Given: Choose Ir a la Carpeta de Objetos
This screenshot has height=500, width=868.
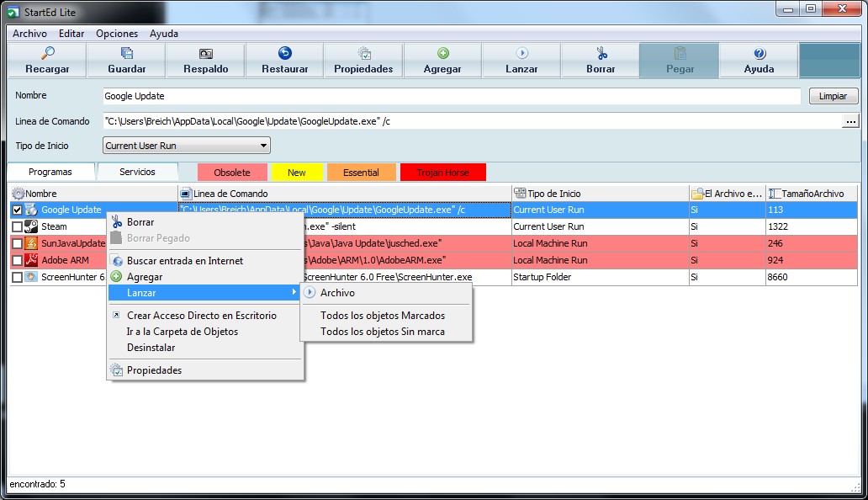Looking at the screenshot, I should pyautogui.click(x=205, y=332).
